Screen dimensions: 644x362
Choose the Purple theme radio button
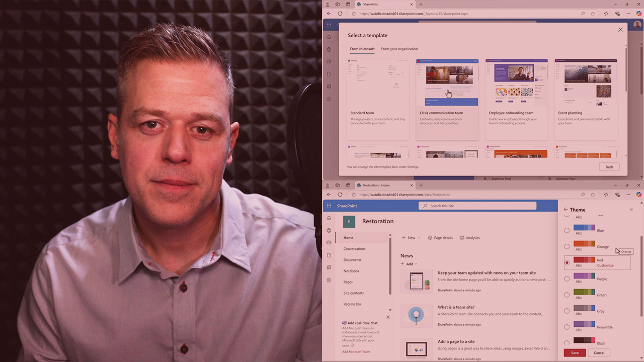(x=567, y=279)
